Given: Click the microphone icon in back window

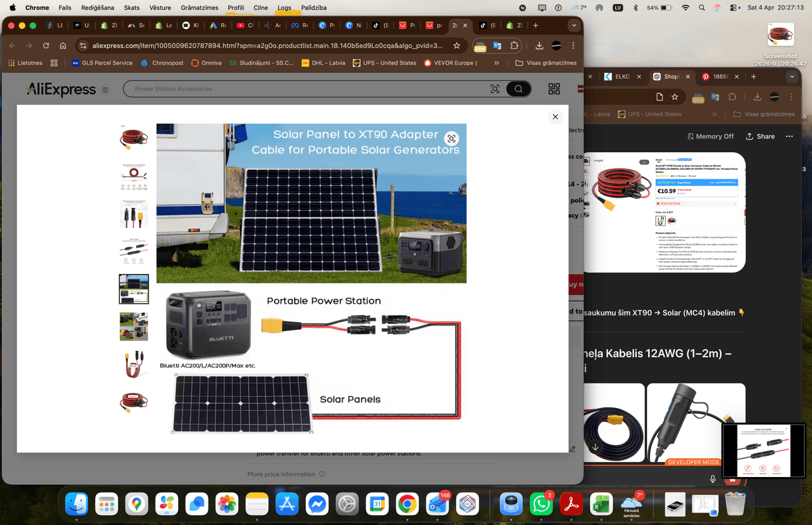Looking at the screenshot, I should pos(713,479).
